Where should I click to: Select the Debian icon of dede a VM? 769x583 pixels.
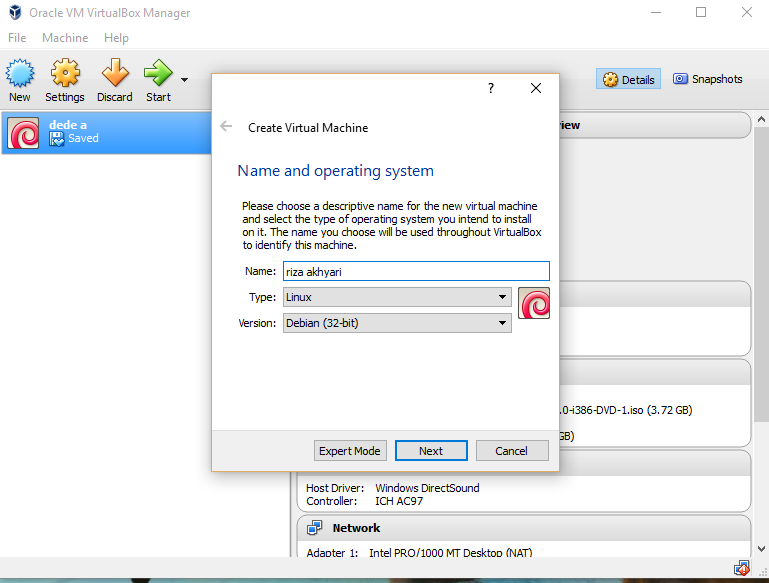[x=23, y=133]
